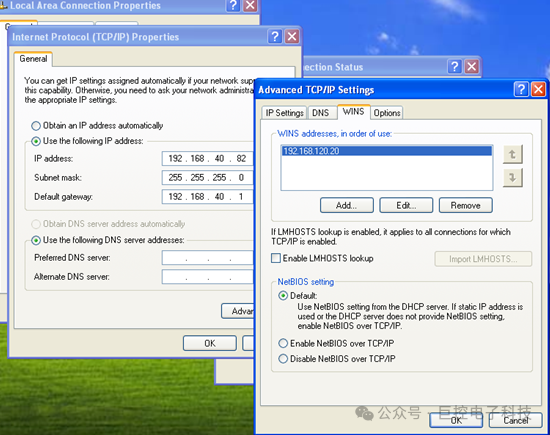Click the Alternate DNS server field

click(x=207, y=277)
